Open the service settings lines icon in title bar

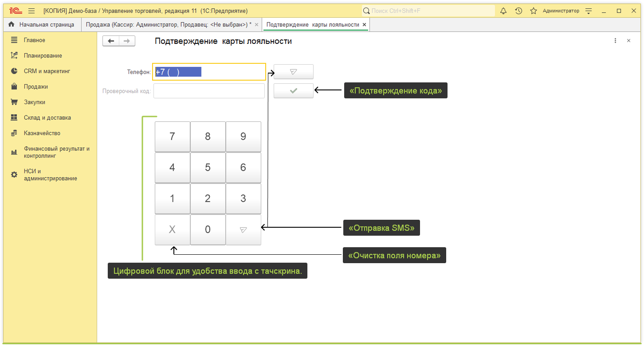tap(589, 11)
